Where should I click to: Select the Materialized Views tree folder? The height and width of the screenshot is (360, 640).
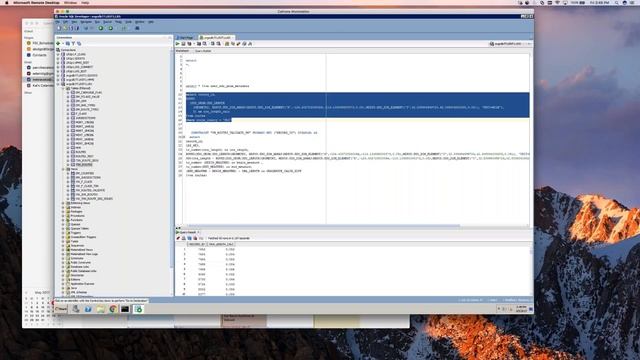[x=81, y=250]
